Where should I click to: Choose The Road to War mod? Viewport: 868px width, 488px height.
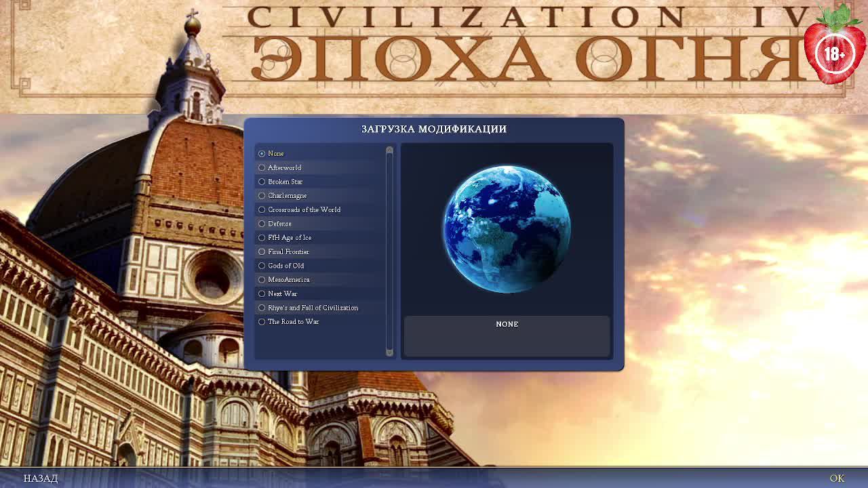[x=288, y=321]
